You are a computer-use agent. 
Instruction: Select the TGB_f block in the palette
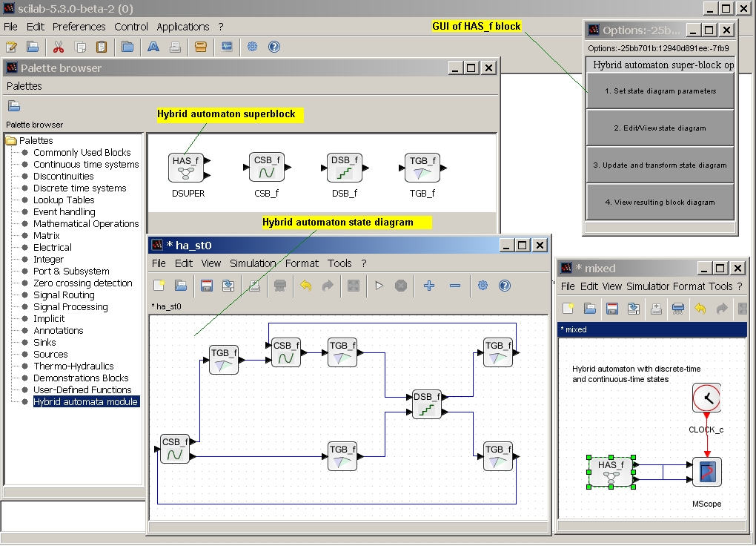[422, 168]
